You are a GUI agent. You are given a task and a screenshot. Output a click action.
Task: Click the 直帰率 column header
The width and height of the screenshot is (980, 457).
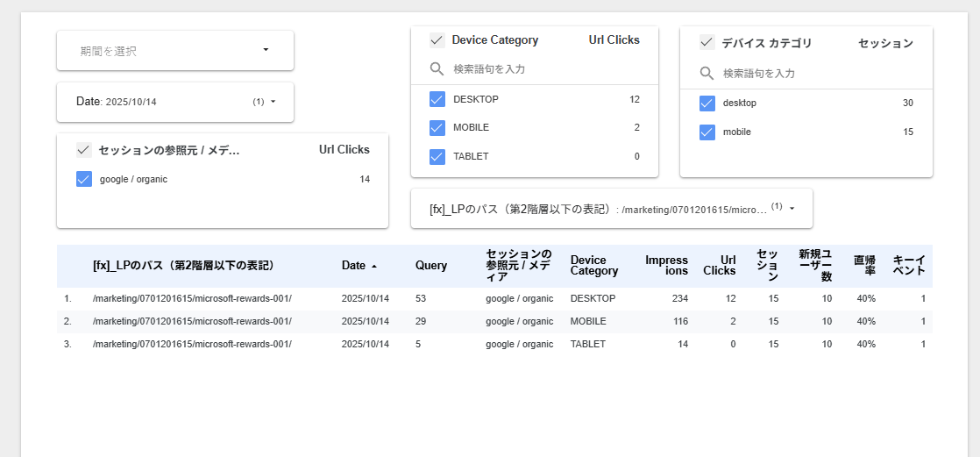coord(864,266)
